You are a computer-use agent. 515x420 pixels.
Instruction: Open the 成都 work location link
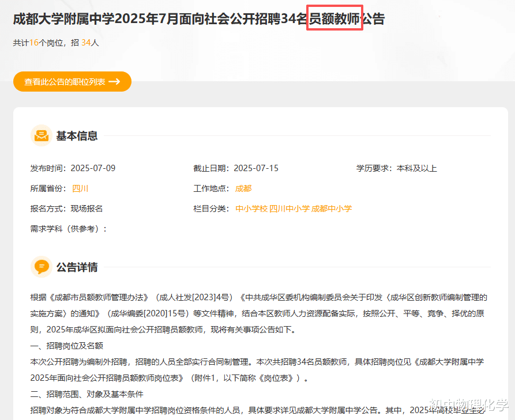[243, 188]
